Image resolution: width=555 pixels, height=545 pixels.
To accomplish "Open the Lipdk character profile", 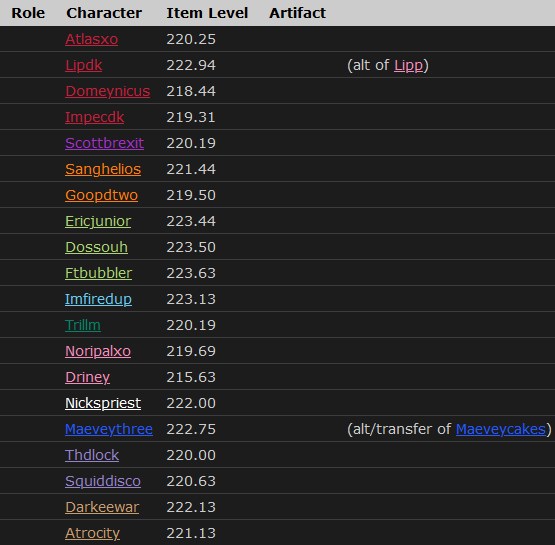I will click(84, 65).
